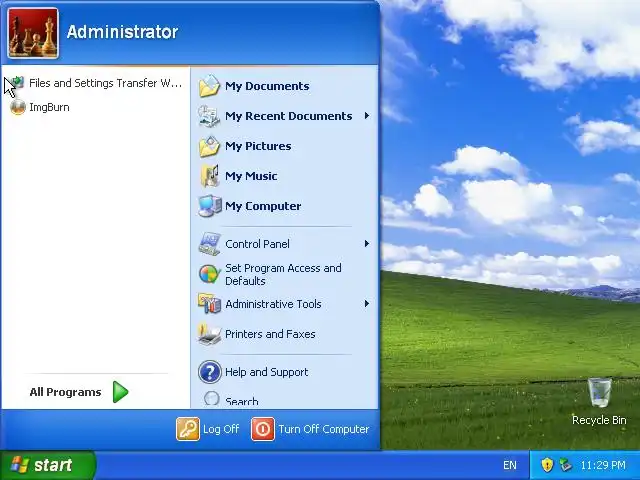Click the Administrative Tools icon

(209, 304)
